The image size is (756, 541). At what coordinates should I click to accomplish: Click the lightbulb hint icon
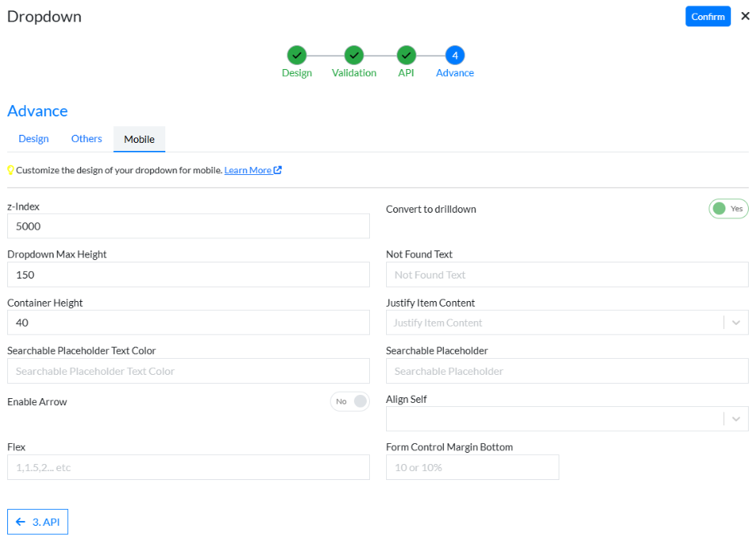coord(11,170)
